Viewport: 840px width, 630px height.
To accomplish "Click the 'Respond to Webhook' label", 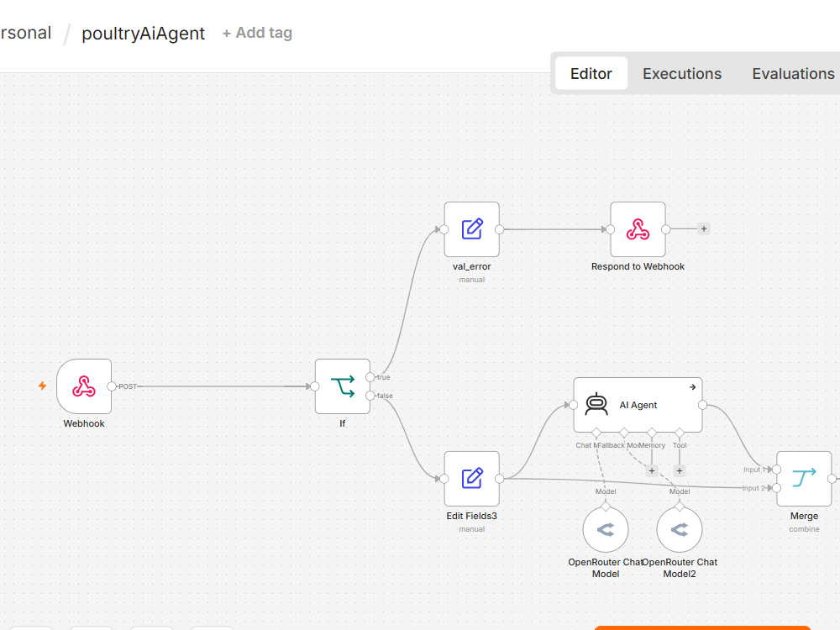I will [638, 266].
